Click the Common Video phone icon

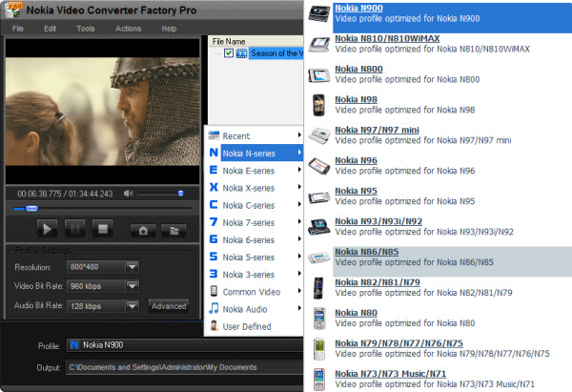pyautogui.click(x=214, y=291)
